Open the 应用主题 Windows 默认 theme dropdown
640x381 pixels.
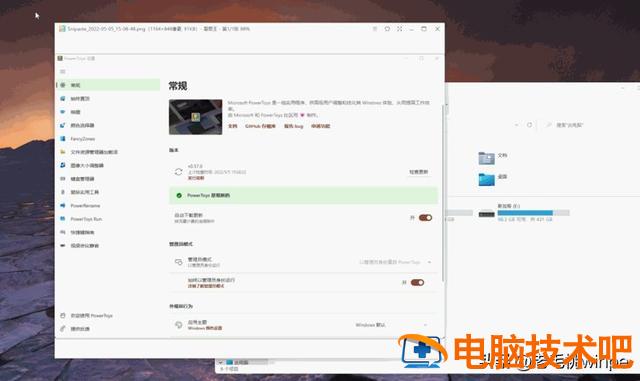[x=391, y=325]
